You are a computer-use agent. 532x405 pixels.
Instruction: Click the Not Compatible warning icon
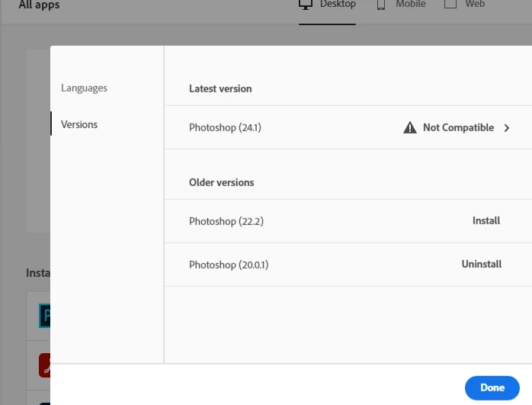pos(410,127)
